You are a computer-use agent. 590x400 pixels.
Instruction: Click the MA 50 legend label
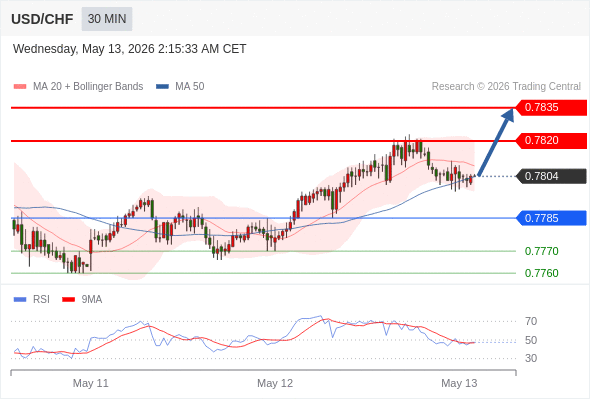coord(190,87)
